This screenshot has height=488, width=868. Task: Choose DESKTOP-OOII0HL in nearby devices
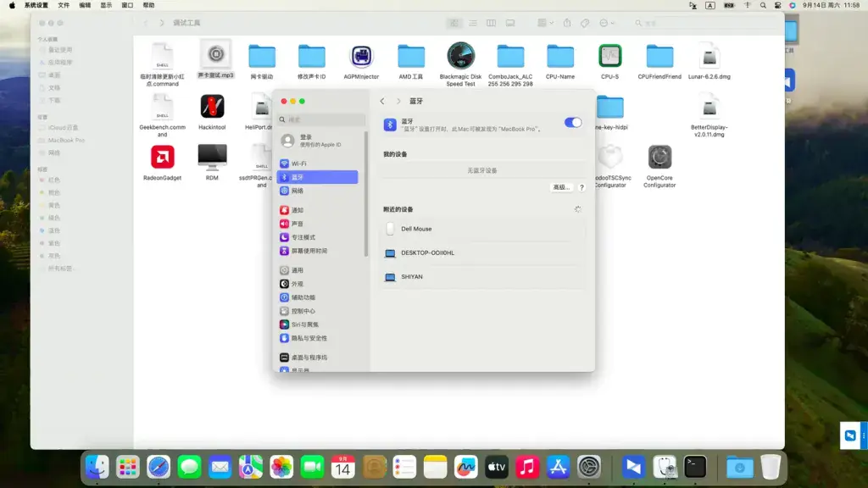click(482, 252)
